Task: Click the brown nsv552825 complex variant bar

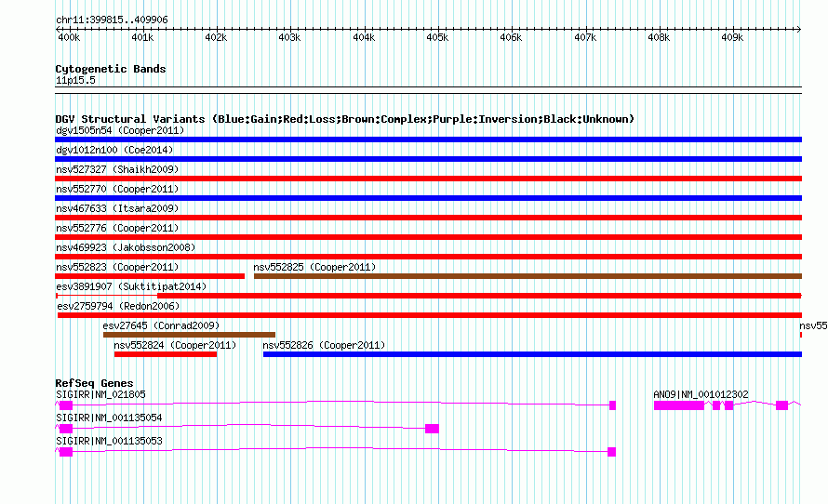Action: coord(528,276)
